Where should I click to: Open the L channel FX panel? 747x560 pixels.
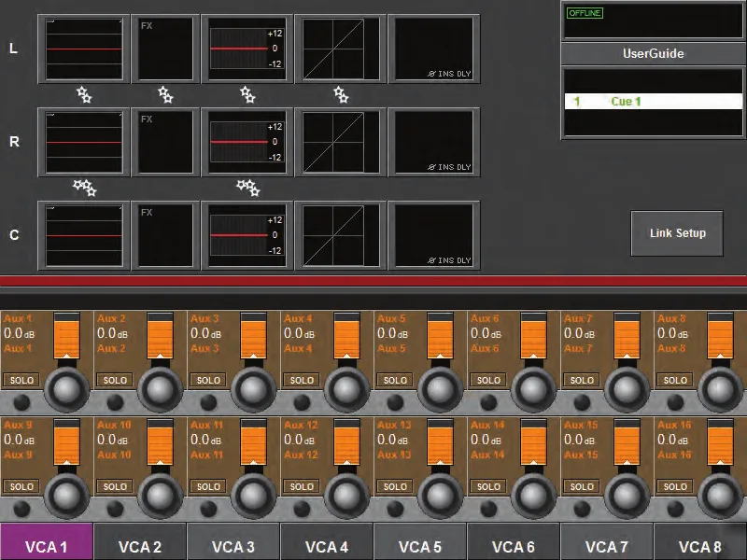(x=165, y=49)
